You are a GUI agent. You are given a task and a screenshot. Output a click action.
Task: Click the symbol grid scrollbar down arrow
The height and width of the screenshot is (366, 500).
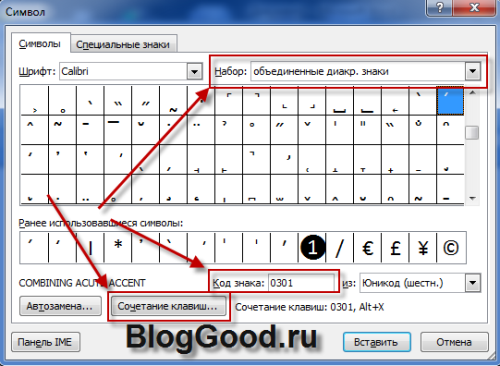[472, 198]
